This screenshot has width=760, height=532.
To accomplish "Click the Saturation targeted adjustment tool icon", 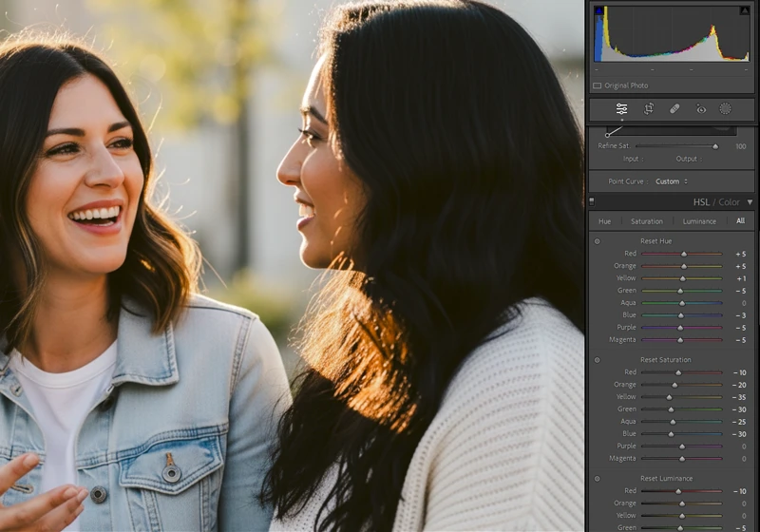I will (x=598, y=360).
